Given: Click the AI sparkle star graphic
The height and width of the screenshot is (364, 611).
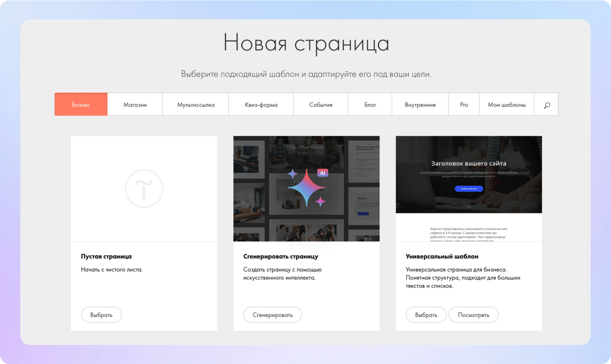Looking at the screenshot, I should (306, 188).
